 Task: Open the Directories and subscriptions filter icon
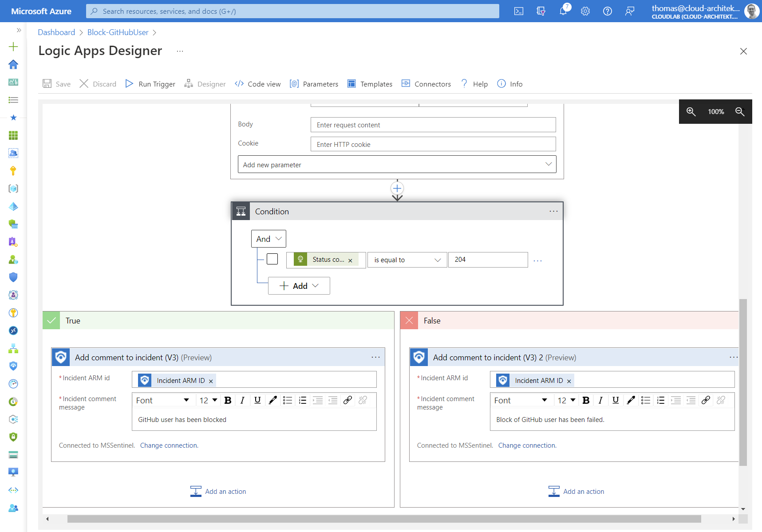541,11
